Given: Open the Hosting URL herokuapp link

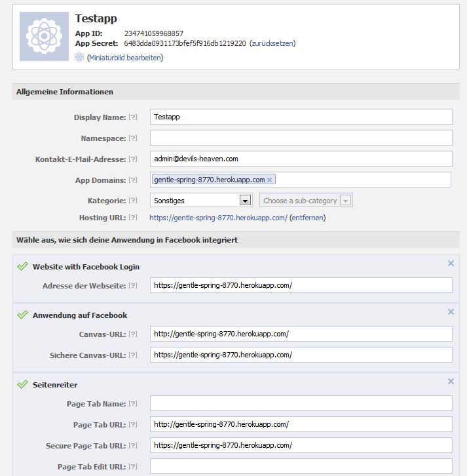Looking at the screenshot, I should 218,218.
